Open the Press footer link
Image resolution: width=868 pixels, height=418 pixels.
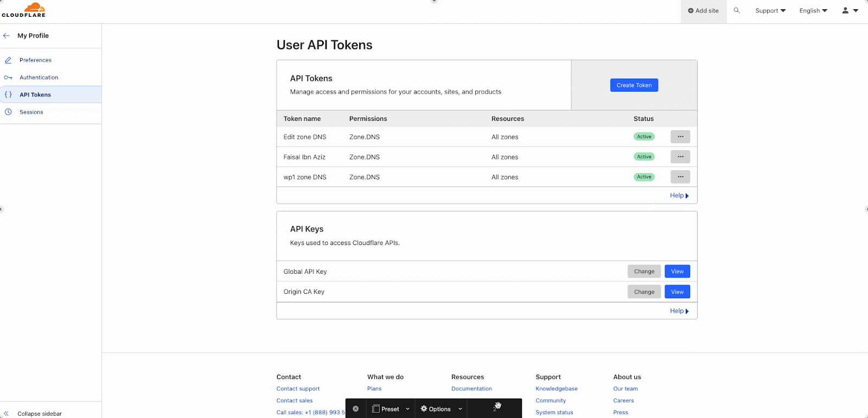pos(621,413)
